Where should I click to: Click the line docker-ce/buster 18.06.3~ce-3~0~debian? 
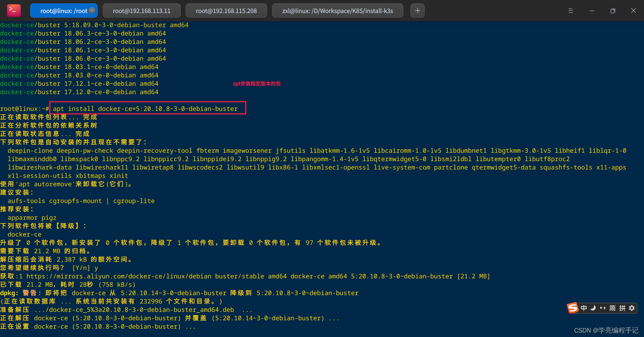click(x=83, y=33)
